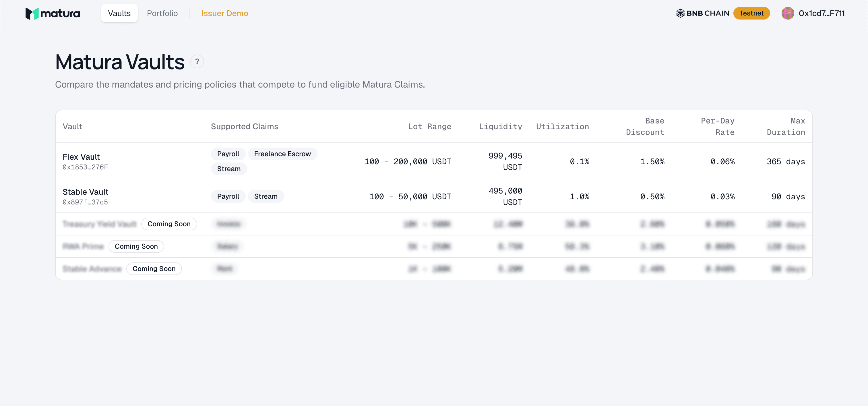Click Stable Vault address 0x897f…37c5
This screenshot has height=406, width=868.
point(85,202)
